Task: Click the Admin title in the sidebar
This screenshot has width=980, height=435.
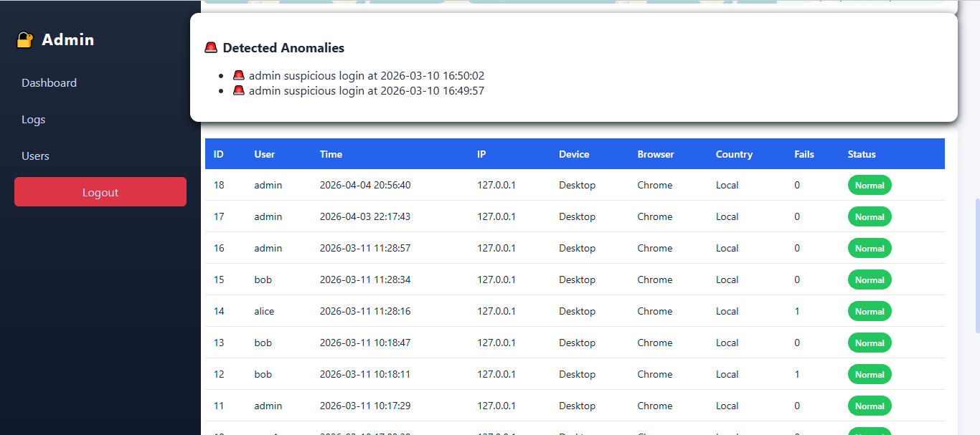Action: [68, 40]
